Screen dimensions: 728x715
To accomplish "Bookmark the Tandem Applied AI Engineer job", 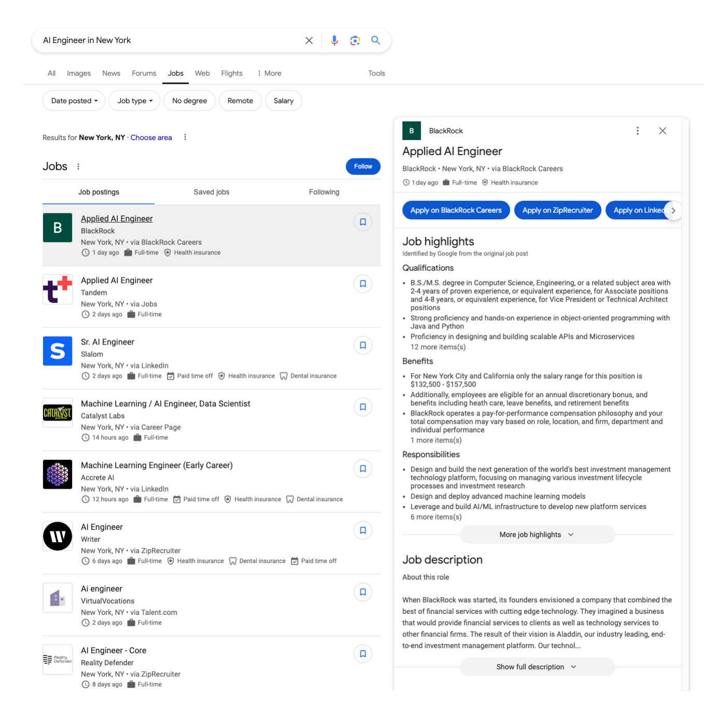I will [363, 284].
